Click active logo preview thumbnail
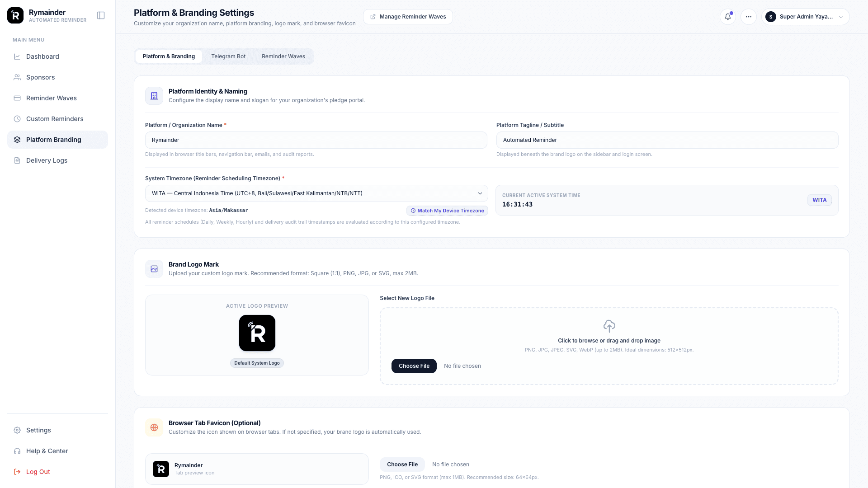 point(257,333)
